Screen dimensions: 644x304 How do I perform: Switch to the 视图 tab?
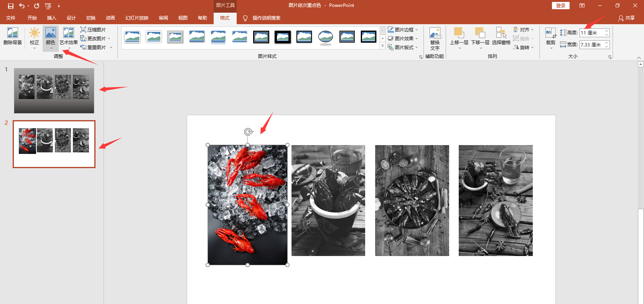[183, 18]
